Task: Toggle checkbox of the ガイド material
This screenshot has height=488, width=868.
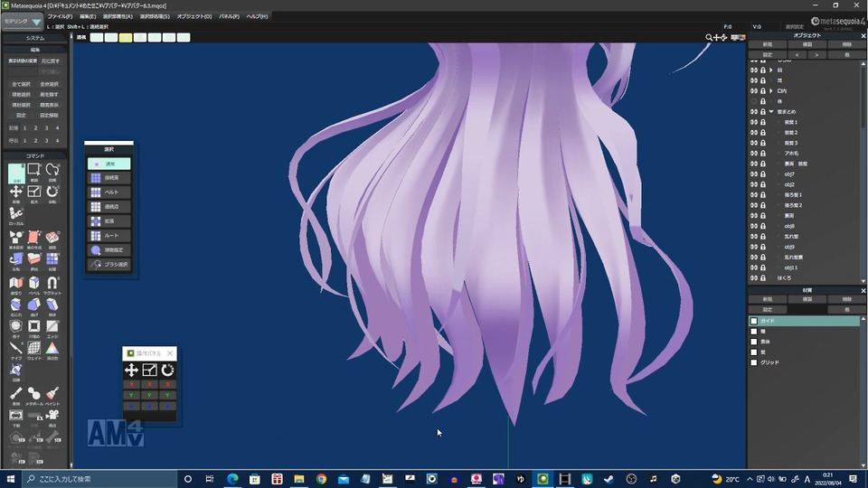Action: click(754, 321)
